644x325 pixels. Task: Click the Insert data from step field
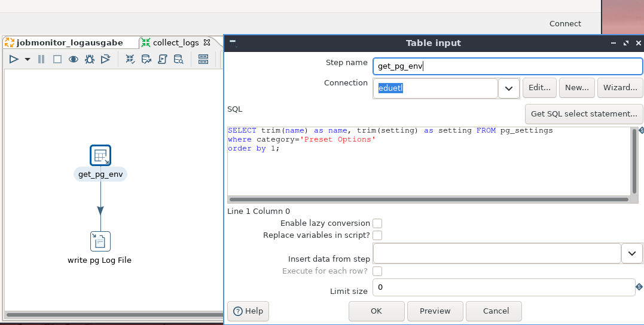pos(497,253)
